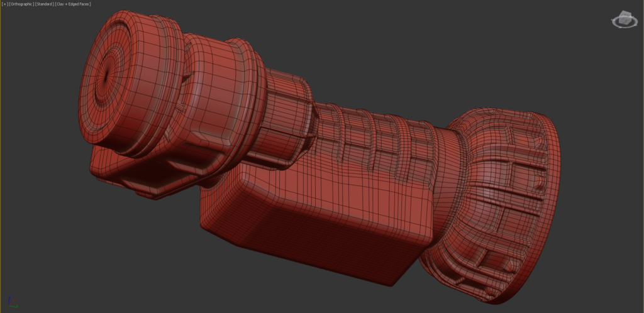Open the Standard shading quality menu
The width and height of the screenshot is (644, 313).
tap(45, 4)
